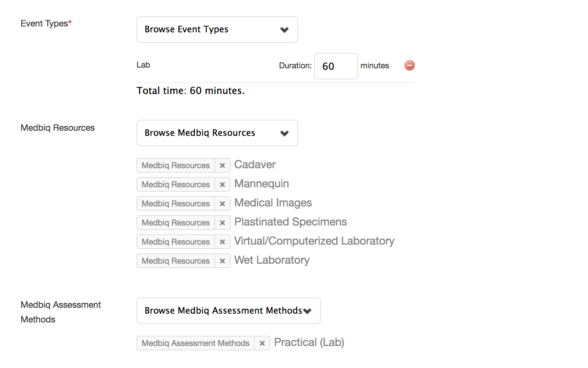588x368 pixels.
Task: Click the Duration minutes input field
Action: pyautogui.click(x=336, y=66)
